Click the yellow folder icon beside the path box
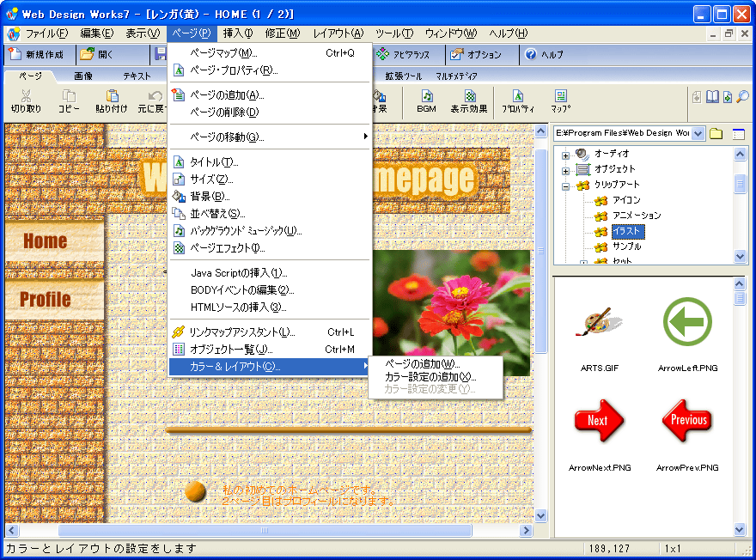The height and width of the screenshot is (560, 756). click(x=716, y=133)
